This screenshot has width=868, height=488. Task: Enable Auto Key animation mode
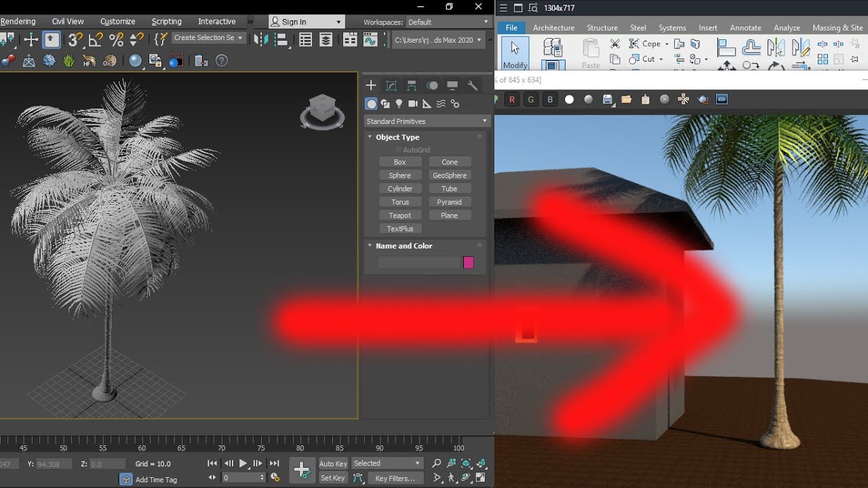333,464
